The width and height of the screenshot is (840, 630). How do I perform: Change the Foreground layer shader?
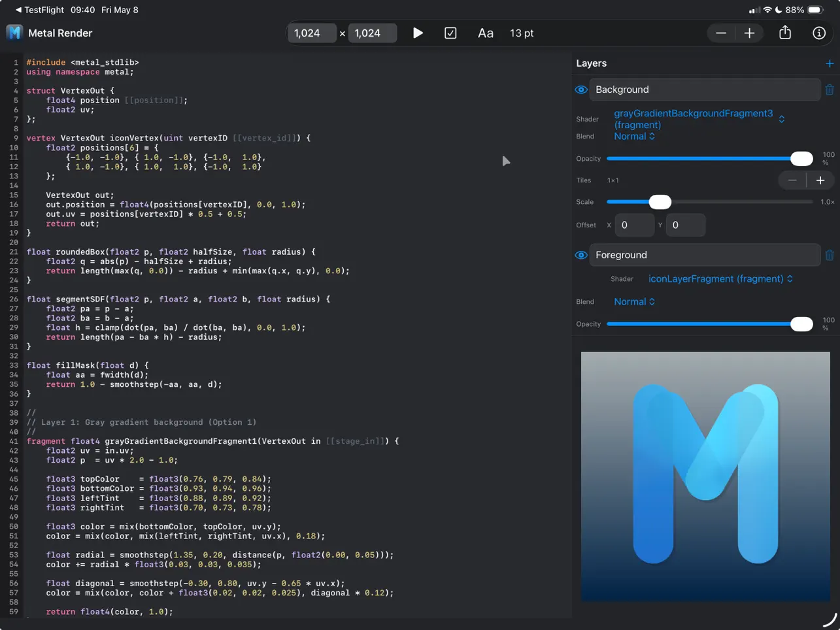point(720,278)
